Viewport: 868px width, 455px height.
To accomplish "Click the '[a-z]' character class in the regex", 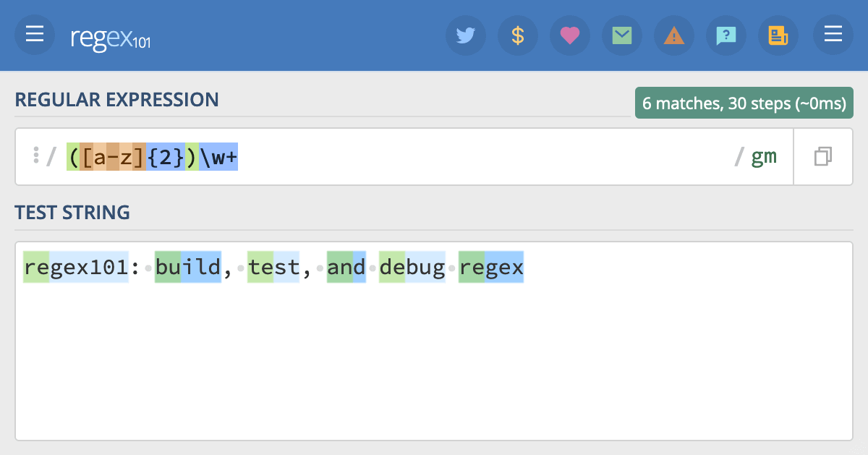I will pos(114,156).
